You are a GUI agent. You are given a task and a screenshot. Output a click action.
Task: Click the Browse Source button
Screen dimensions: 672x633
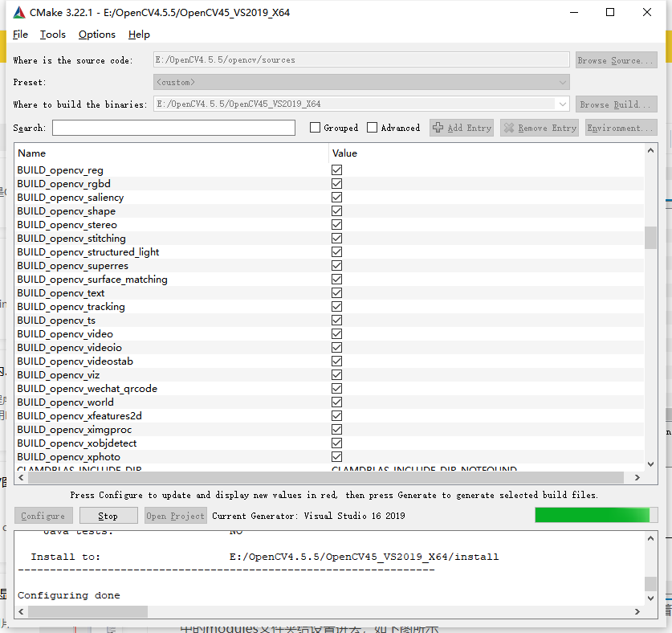point(617,60)
